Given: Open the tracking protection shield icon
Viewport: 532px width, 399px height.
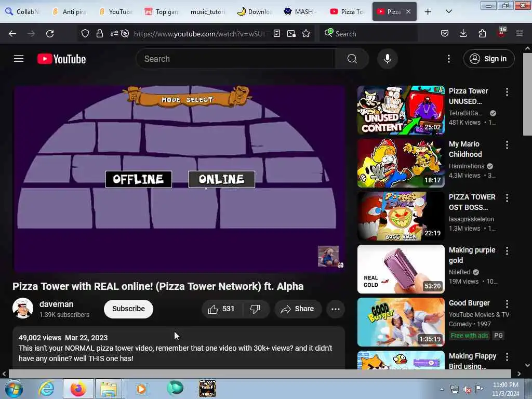Looking at the screenshot, I should tap(85, 33).
